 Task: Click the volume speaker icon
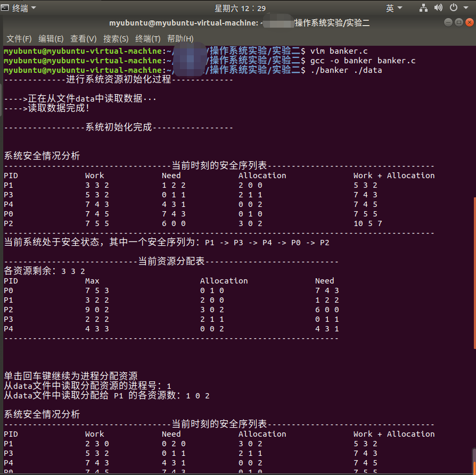coord(438,7)
